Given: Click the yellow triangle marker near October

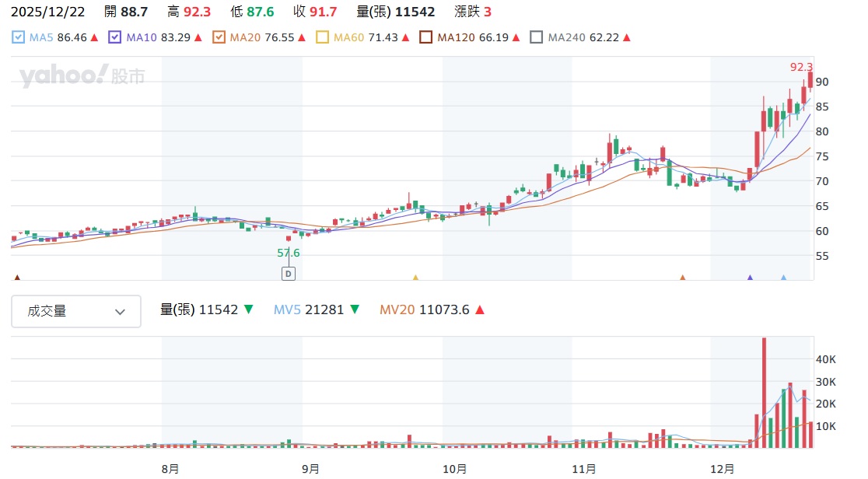Looking at the screenshot, I should (415, 277).
